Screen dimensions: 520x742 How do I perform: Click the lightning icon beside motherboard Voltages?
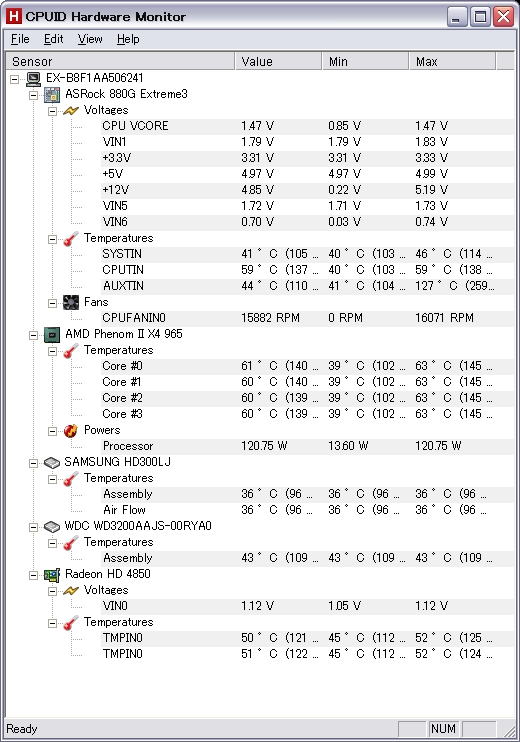point(71,111)
